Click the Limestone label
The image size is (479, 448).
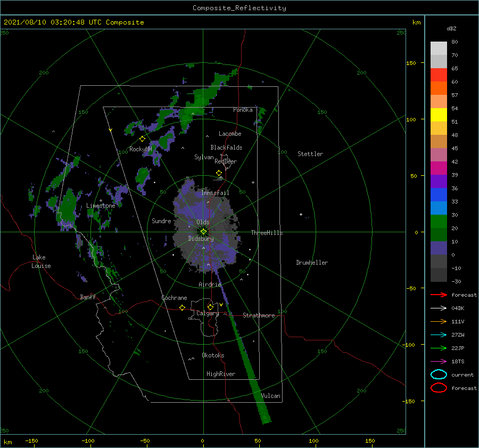tap(101, 206)
